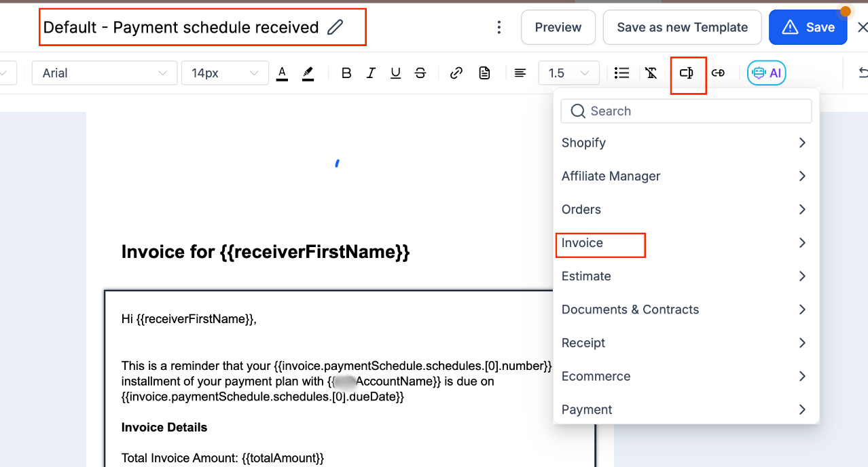
Task: Click the 'Invoice Details' bold text
Action: (164, 427)
